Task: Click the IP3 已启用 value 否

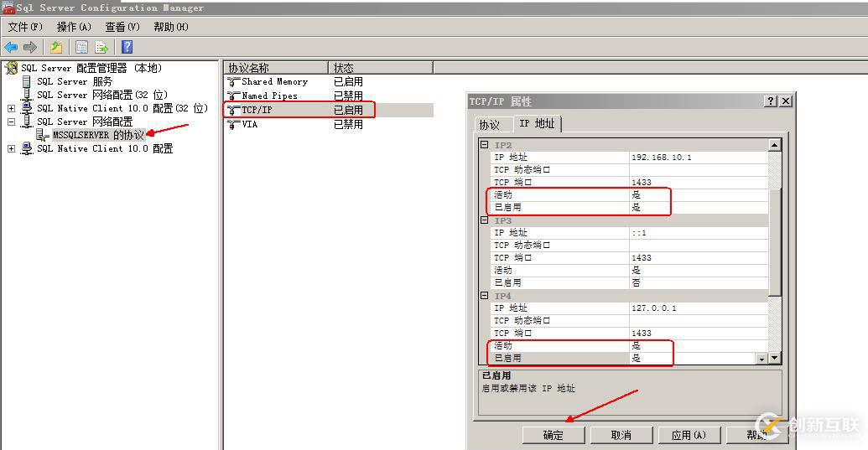Action: pos(636,282)
